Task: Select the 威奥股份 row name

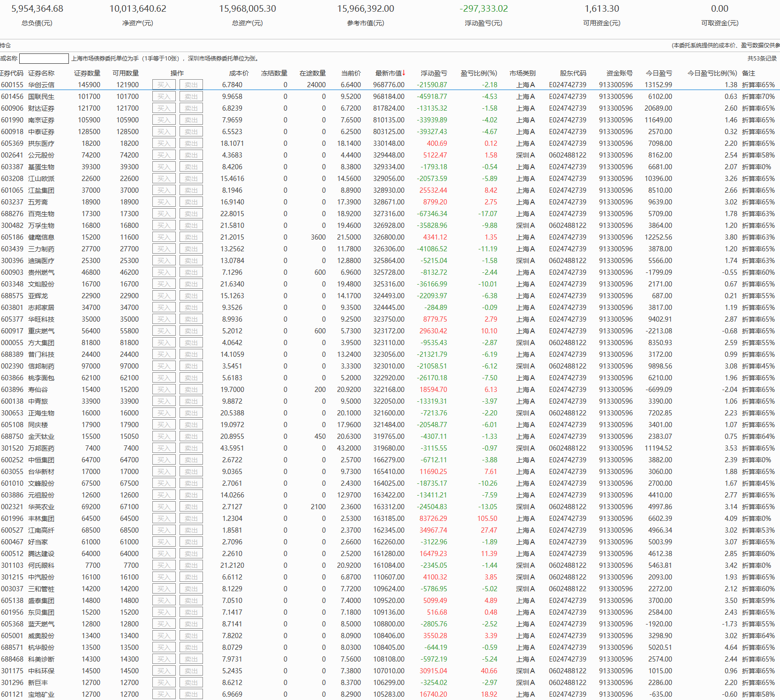Action: (x=41, y=636)
